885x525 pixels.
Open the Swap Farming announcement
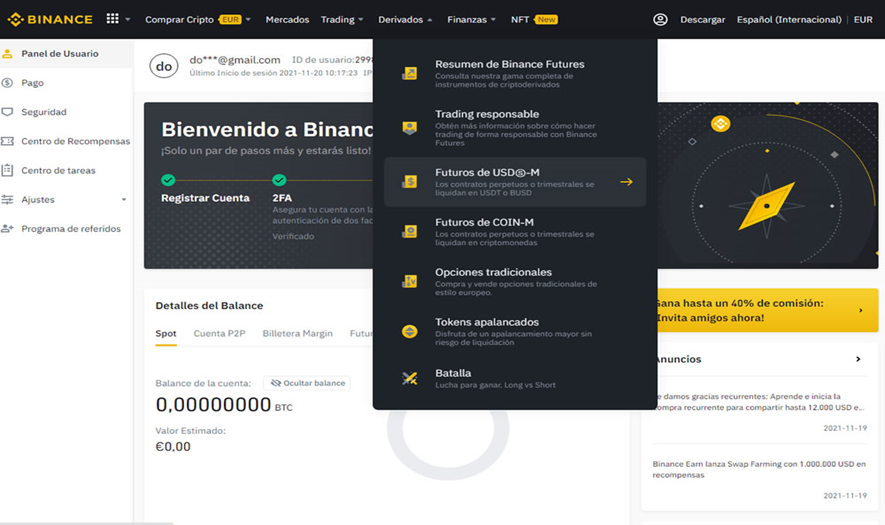tap(759, 469)
